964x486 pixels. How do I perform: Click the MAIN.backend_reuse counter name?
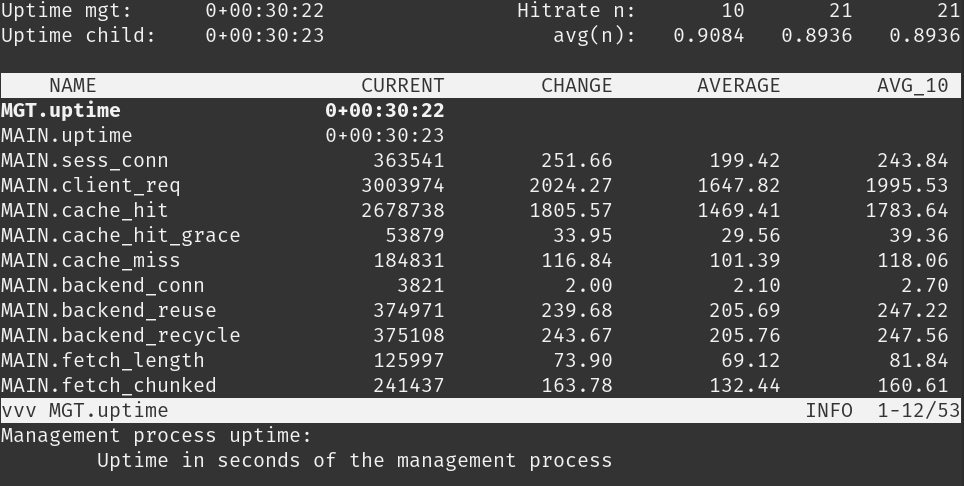point(109,311)
